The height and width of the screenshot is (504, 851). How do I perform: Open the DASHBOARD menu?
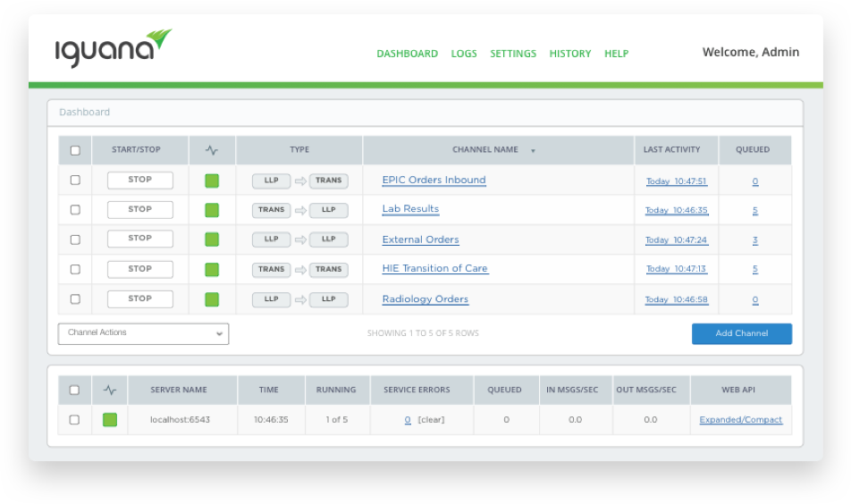pos(407,54)
